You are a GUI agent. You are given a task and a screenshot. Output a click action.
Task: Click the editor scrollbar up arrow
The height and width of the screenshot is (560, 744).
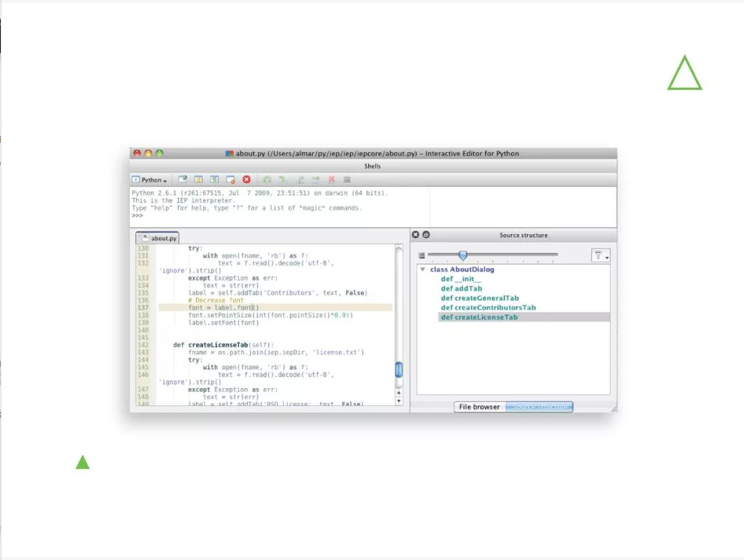(x=399, y=393)
